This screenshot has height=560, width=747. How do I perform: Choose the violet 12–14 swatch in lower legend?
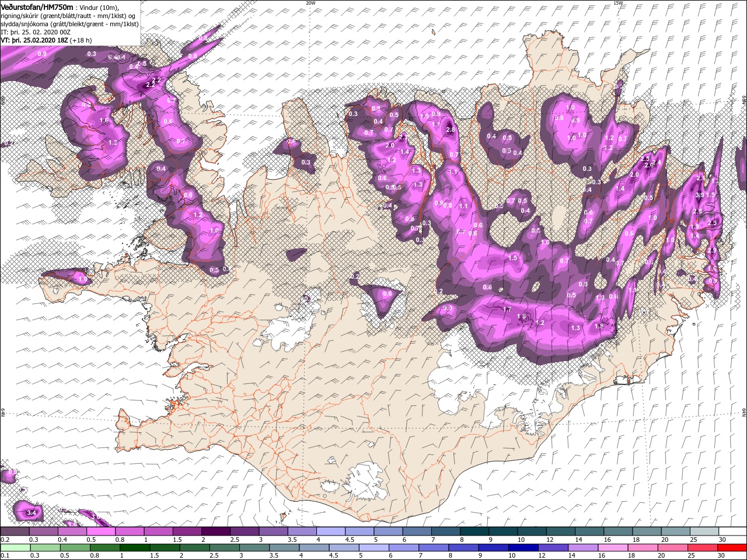pos(552,548)
